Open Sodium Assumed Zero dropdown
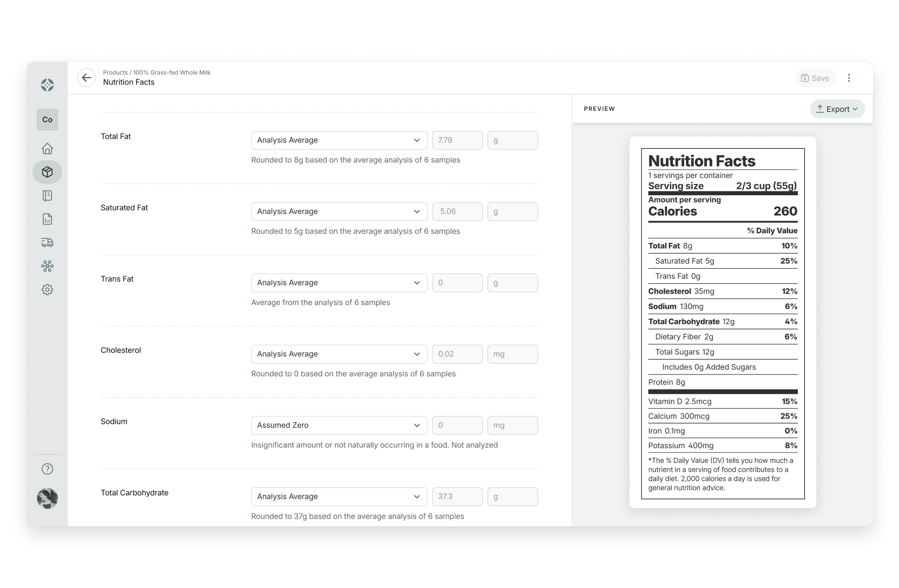Viewport: 899px width, 588px height. point(339,426)
